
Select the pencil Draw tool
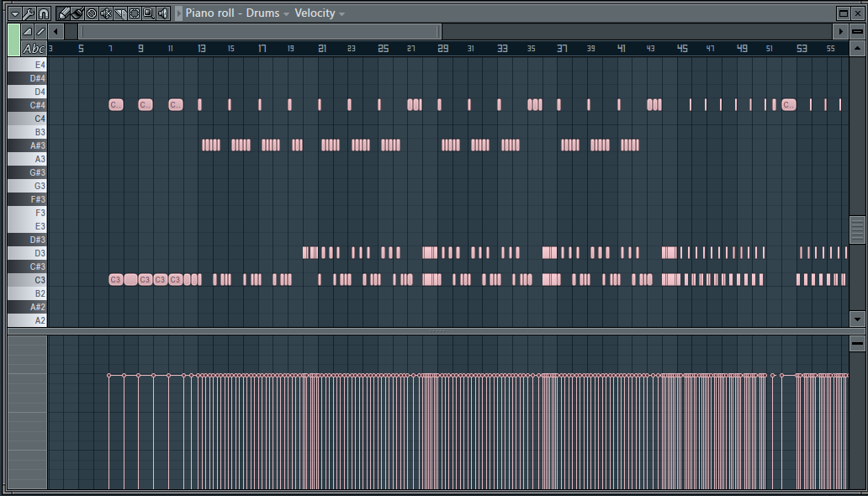pyautogui.click(x=64, y=13)
